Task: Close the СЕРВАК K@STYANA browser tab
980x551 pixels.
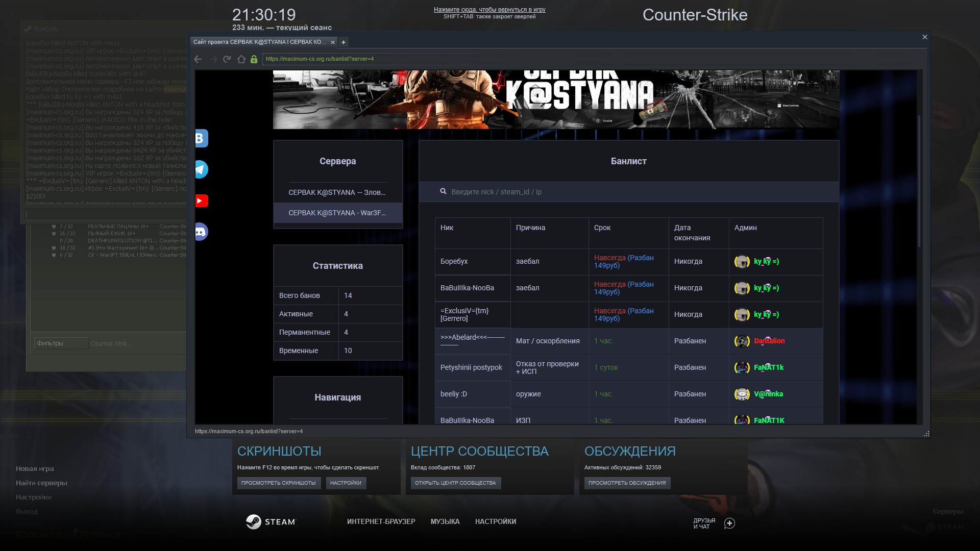Action: (333, 42)
